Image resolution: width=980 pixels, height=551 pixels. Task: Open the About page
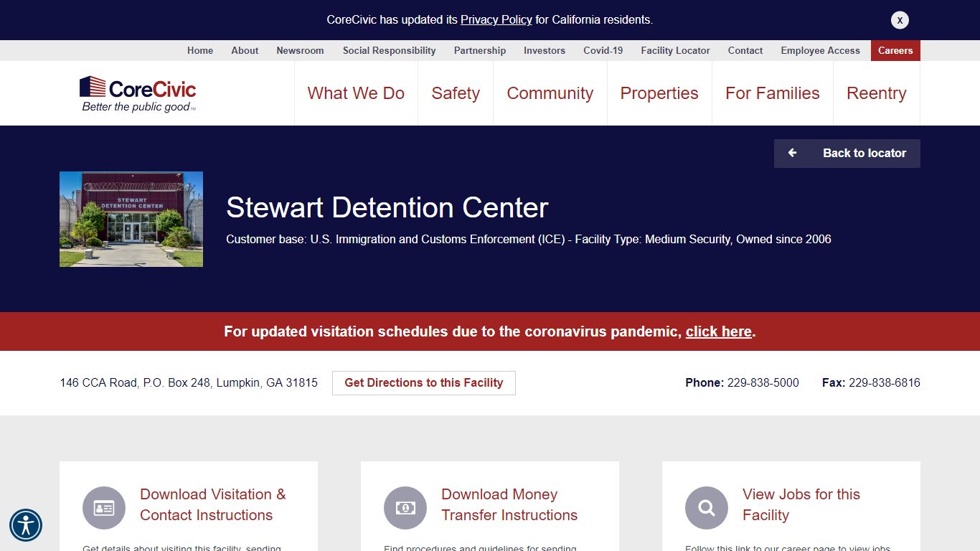click(x=245, y=50)
